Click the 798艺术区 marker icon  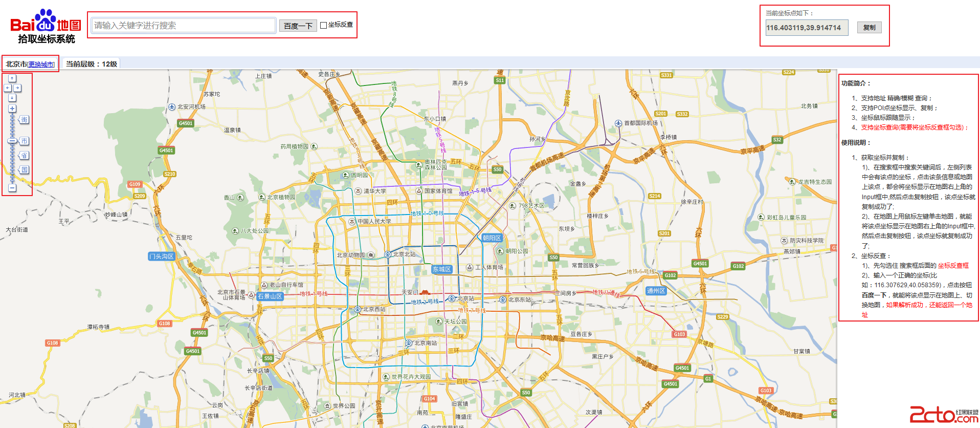(x=513, y=206)
